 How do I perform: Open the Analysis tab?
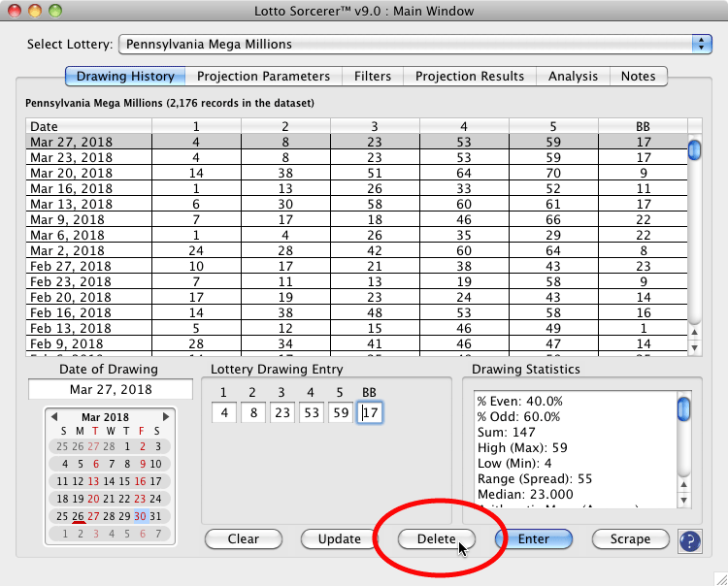point(573,76)
